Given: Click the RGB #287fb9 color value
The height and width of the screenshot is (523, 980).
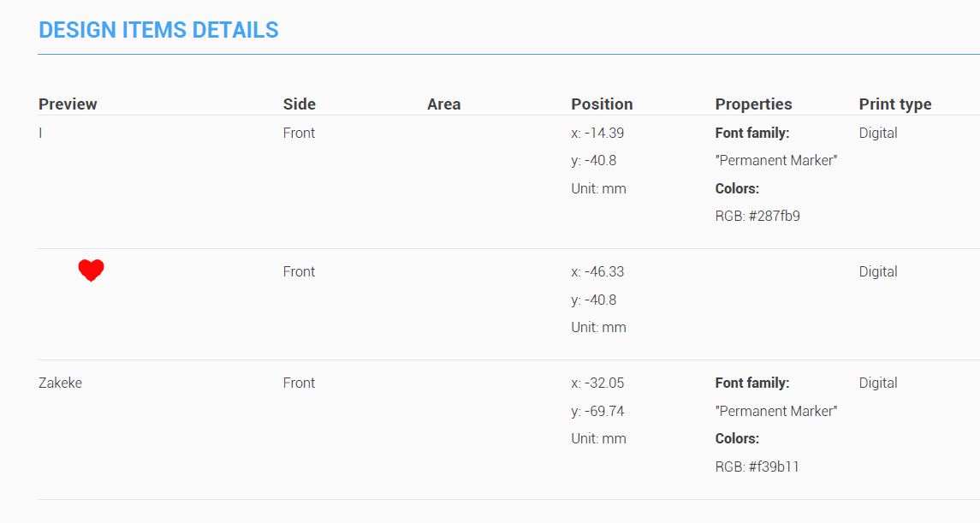Looking at the screenshot, I should pos(757,217).
